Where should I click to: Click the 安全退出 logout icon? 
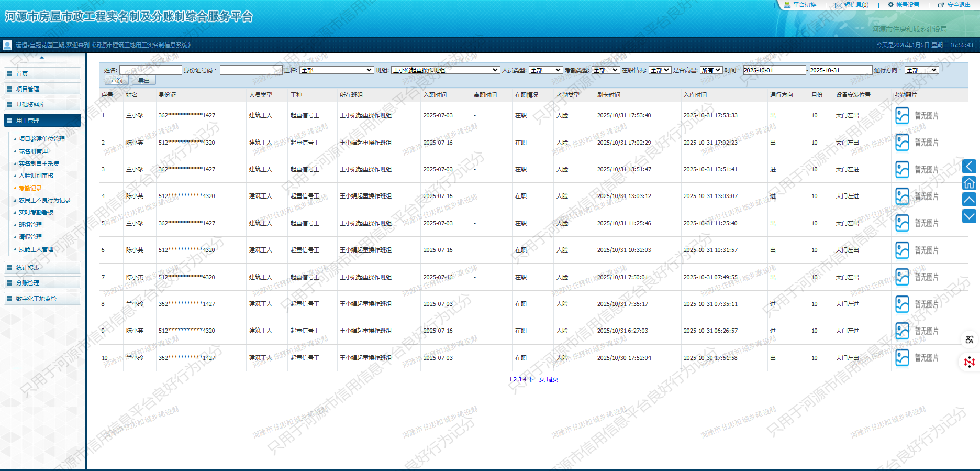pos(941,5)
